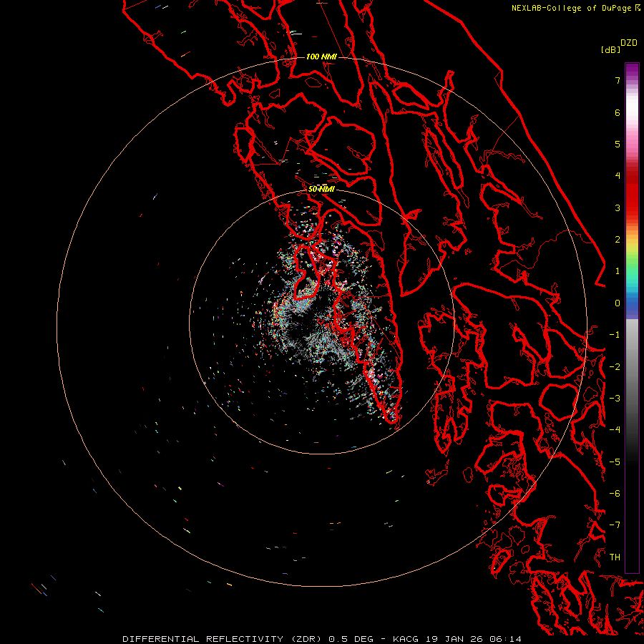This screenshot has width=644, height=644.
Task: Click the -2 dB tick label
Action: coord(615,367)
